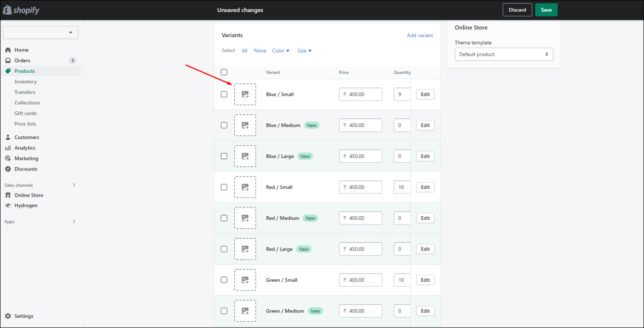Check the Red / Small variant checkbox

[224, 187]
